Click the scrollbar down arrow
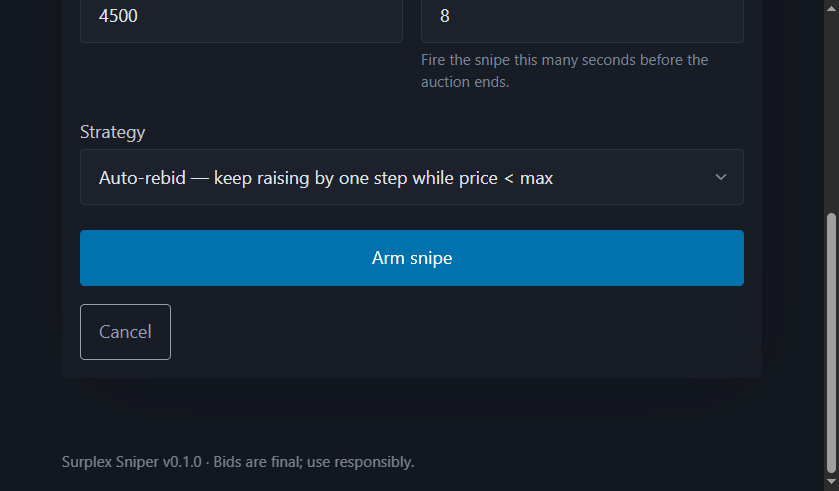Screen dimensions: 839x491 (x=831, y=483)
